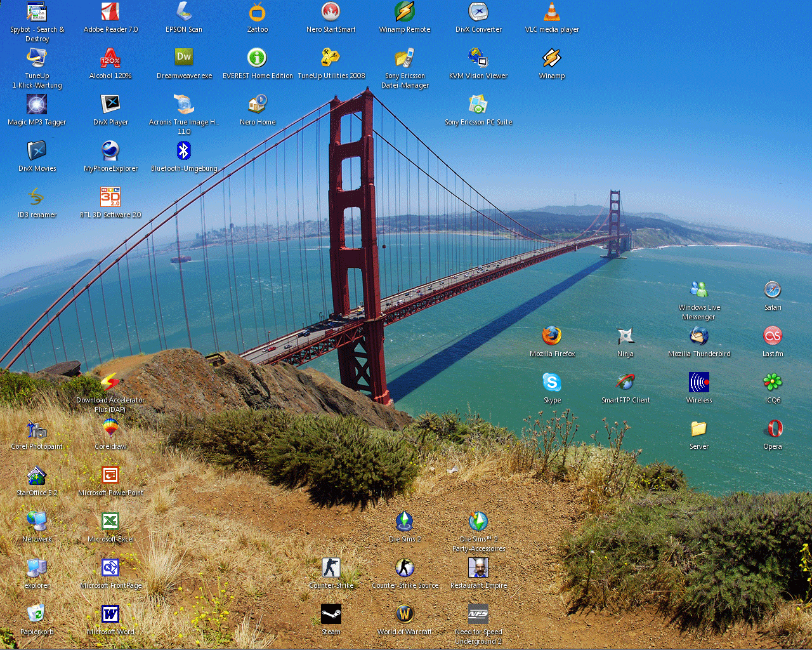The image size is (812, 650).
Task: Click the Mozilla Firefox shortcut
Action: 552,336
